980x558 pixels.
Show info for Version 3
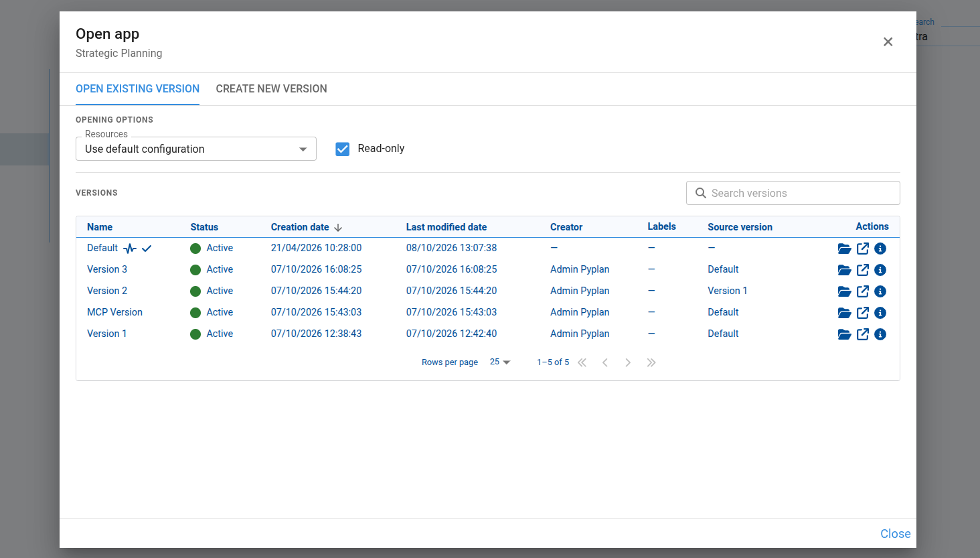tap(880, 270)
